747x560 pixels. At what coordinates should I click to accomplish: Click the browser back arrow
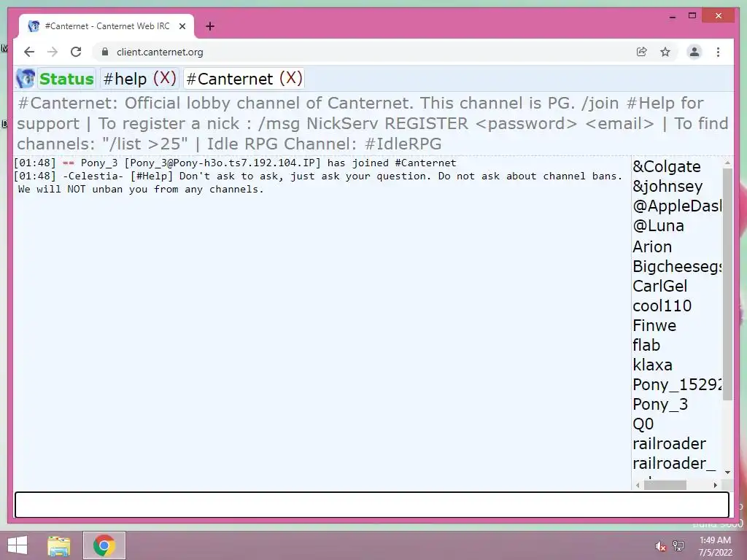(29, 52)
